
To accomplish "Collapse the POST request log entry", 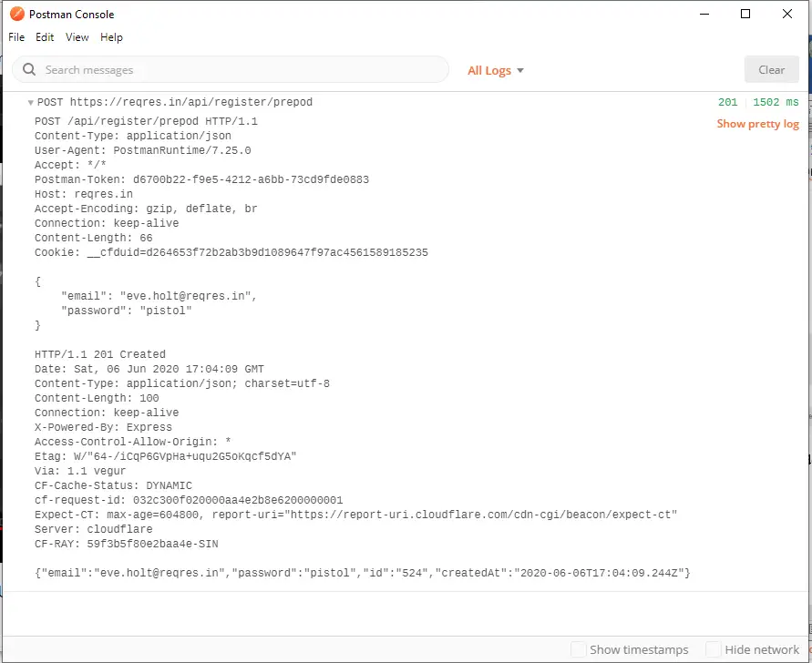I will (31, 103).
